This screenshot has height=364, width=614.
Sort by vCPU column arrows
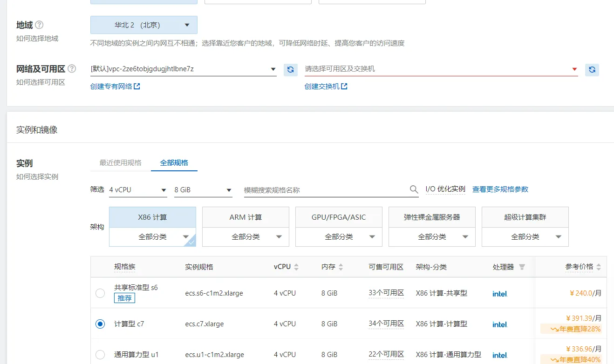point(296,267)
